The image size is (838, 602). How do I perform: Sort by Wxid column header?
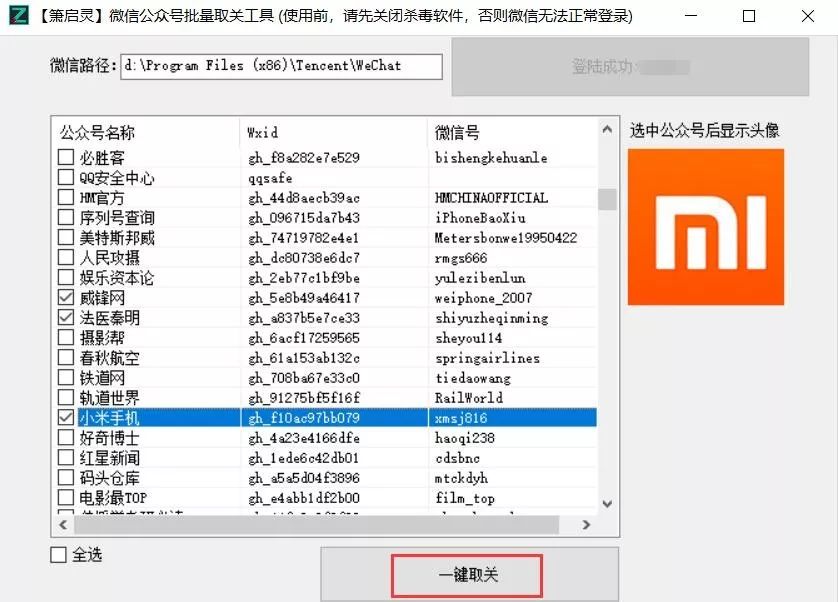(x=334, y=132)
